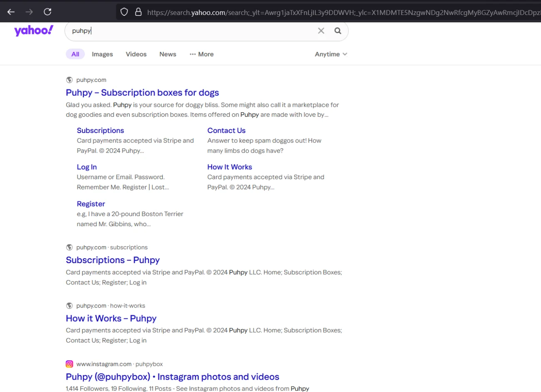Open Puhpy – Subscription boxes for dogs
The height and width of the screenshot is (392, 541).
pos(142,93)
